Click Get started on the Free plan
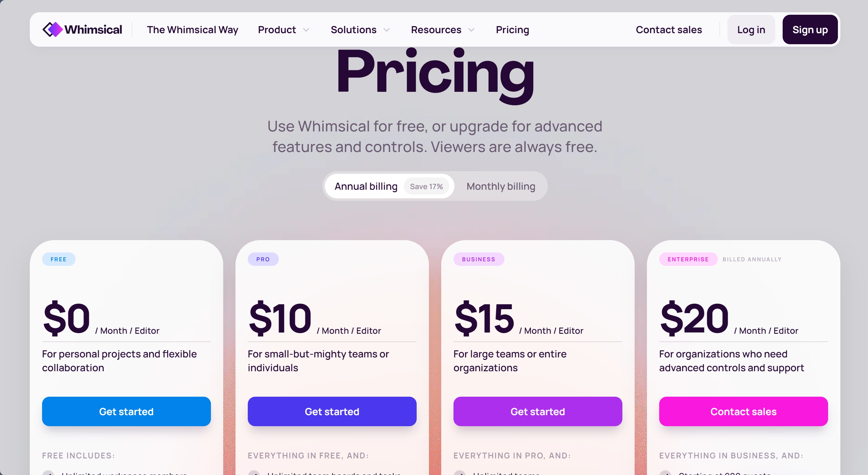Viewport: 868px width, 475px height. click(x=126, y=411)
